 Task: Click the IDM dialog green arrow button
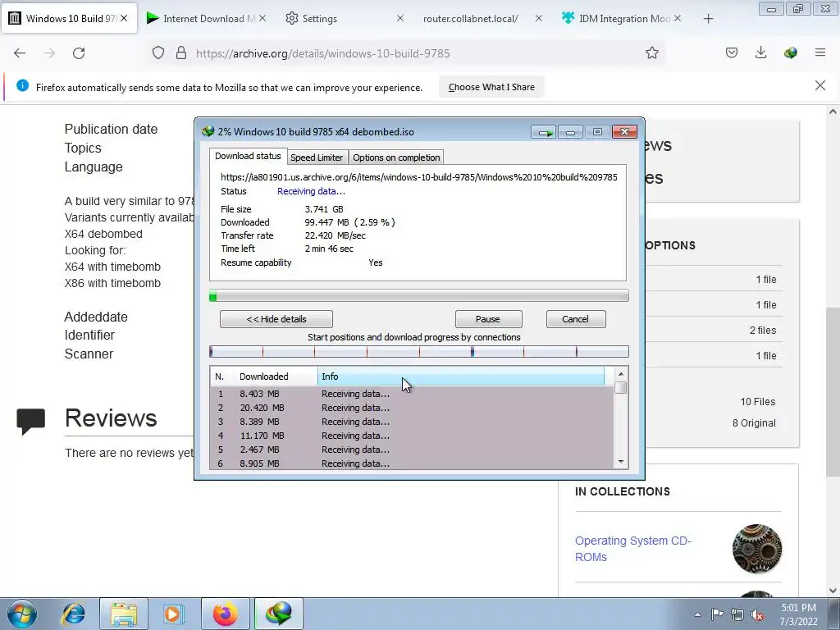[544, 132]
